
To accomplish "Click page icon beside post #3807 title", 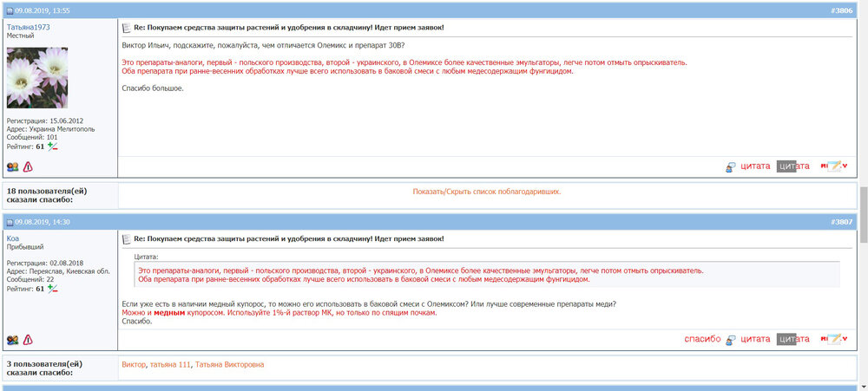I will click(126, 239).
